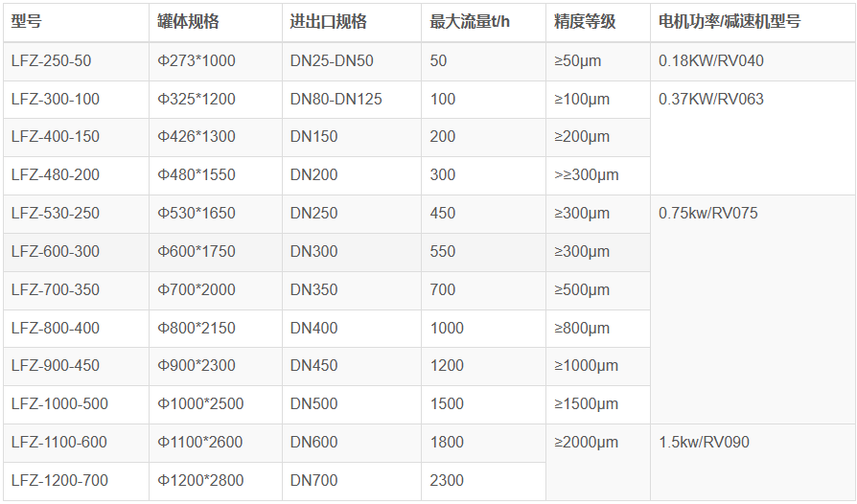Click the 1000 max flow cell
Viewport: 857px width, 504px height.
[x=447, y=329]
